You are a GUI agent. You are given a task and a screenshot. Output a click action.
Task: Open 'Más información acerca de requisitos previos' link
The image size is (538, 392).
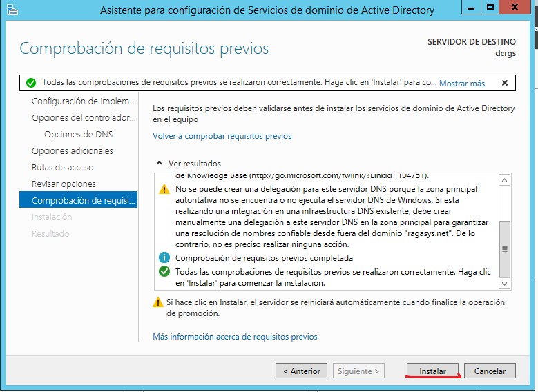(235, 336)
